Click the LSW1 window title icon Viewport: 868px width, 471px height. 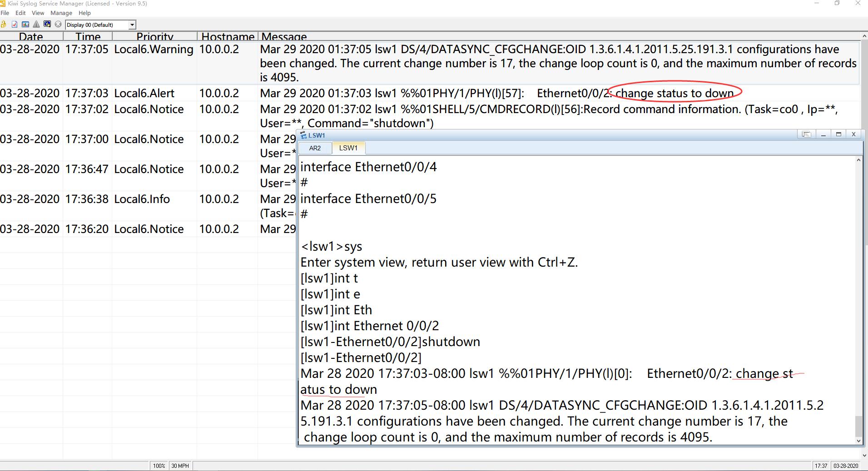pos(303,135)
